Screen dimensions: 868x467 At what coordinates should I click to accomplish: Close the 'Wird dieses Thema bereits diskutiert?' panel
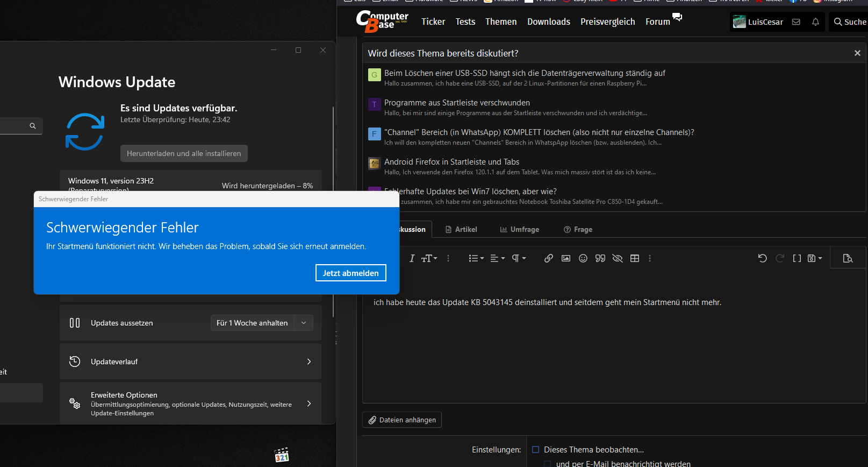point(857,53)
